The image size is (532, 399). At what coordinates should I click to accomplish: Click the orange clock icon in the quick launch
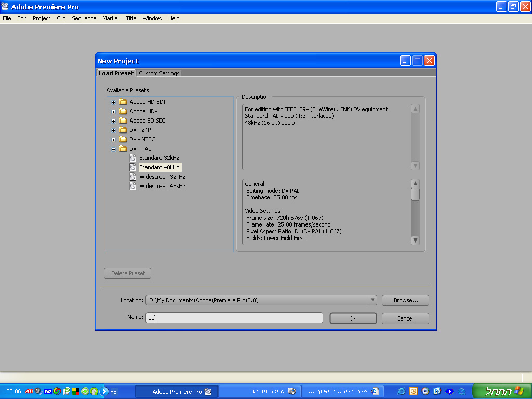click(413, 391)
